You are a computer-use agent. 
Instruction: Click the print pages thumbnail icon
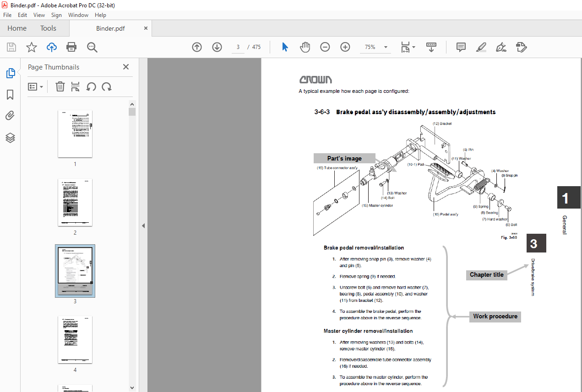click(76, 86)
